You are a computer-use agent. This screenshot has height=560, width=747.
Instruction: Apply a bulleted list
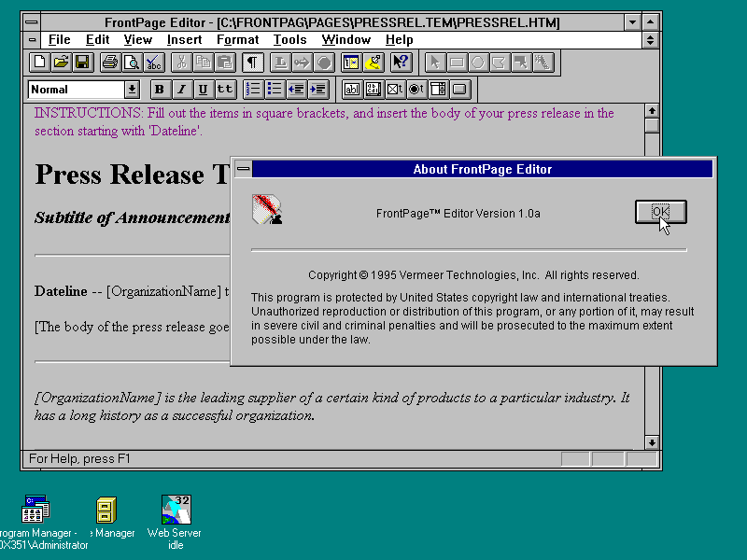[275, 89]
